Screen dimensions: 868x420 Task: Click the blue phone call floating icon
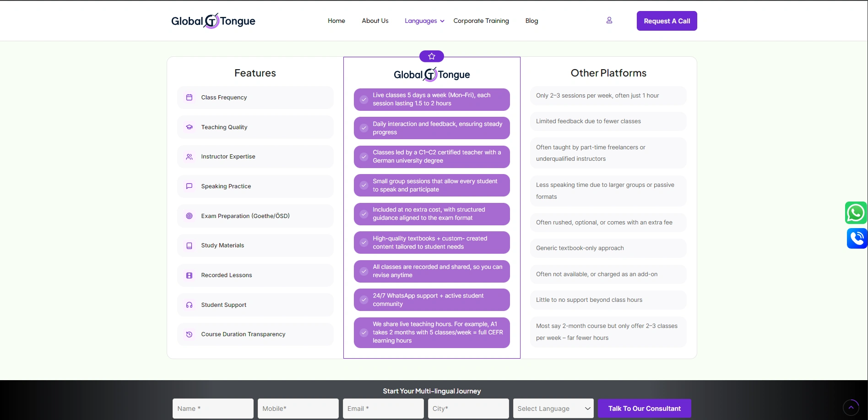[x=857, y=238]
